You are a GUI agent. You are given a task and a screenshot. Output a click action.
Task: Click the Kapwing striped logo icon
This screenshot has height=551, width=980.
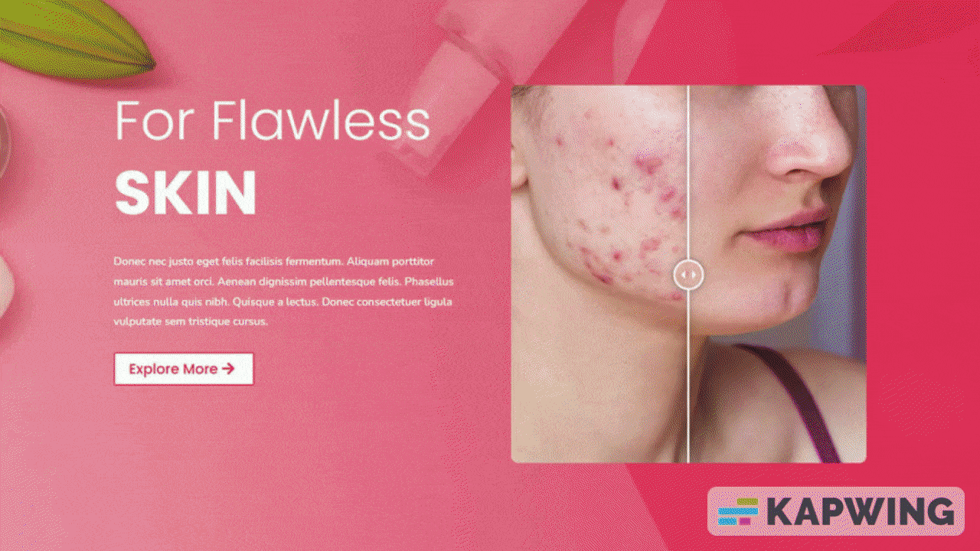[738, 511]
